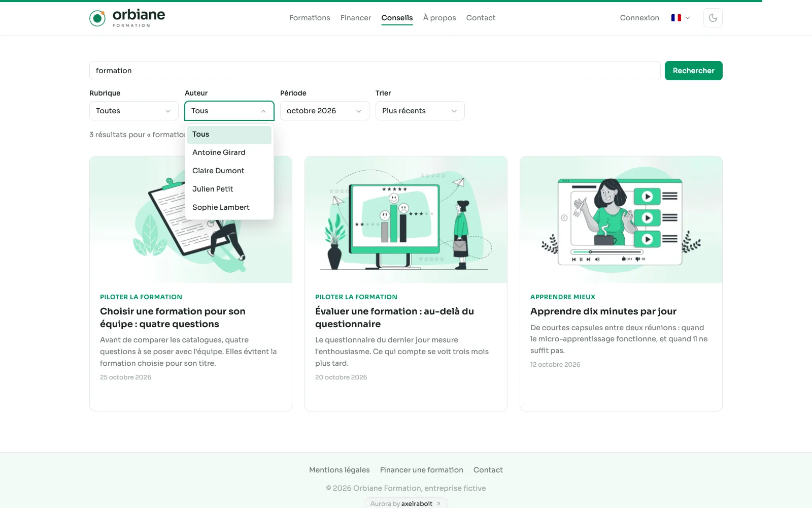Open the video lesson illustration thumbnail
Image resolution: width=812 pixels, height=508 pixels.
click(621, 219)
